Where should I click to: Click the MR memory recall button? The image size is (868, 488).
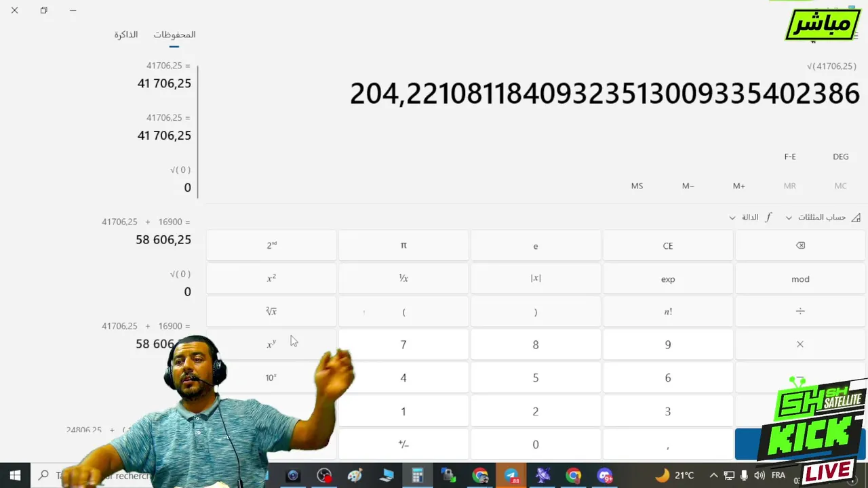pos(790,186)
